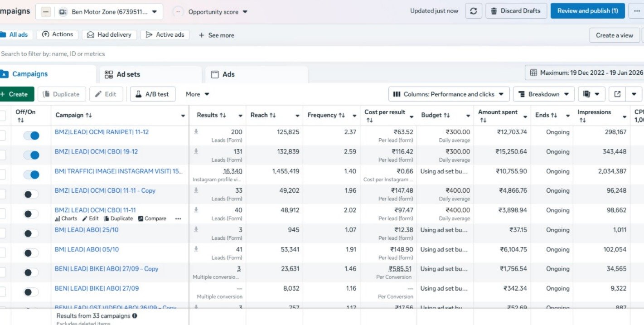Click the reports icon dropdown
Image resolution: width=644 pixels, height=325 pixels.
pyautogui.click(x=591, y=94)
